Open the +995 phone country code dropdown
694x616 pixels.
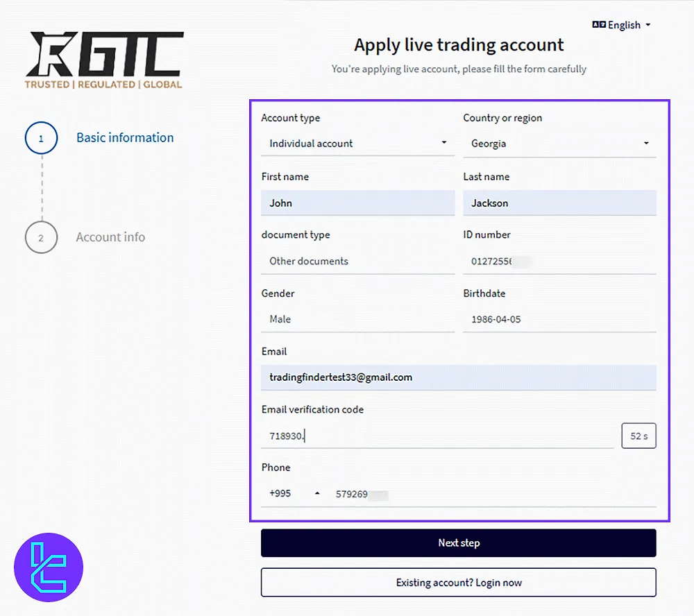(294, 493)
